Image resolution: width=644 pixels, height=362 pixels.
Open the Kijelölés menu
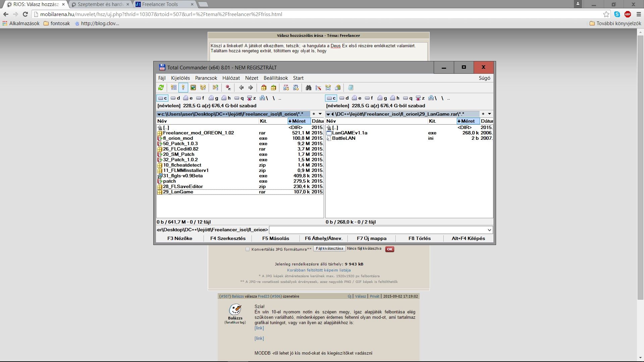click(x=180, y=78)
